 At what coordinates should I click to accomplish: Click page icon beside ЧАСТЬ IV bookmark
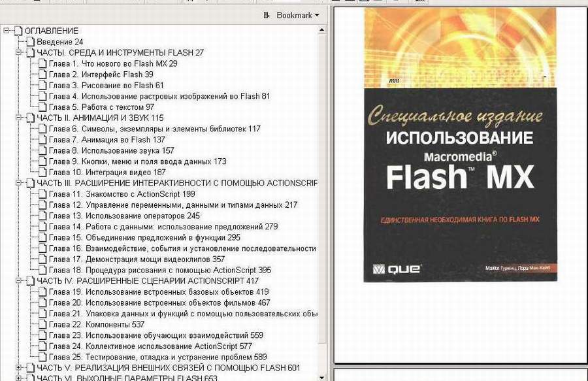[30, 281]
